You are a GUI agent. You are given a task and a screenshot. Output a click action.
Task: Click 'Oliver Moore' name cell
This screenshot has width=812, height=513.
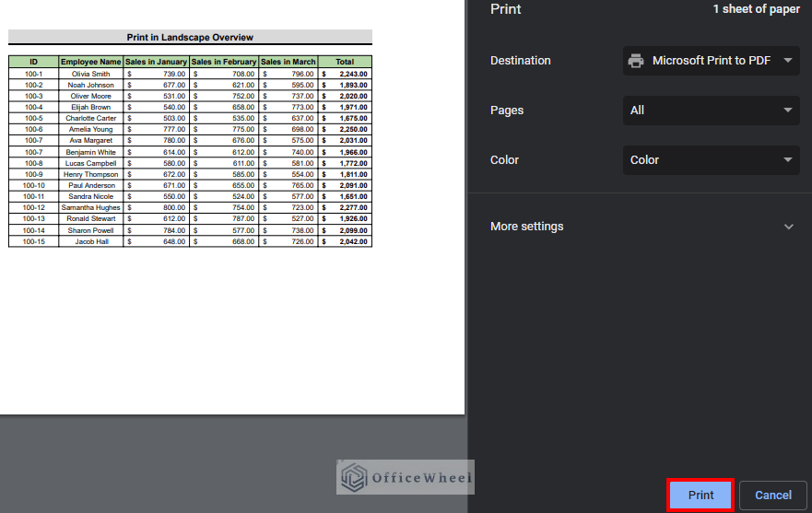90,97
